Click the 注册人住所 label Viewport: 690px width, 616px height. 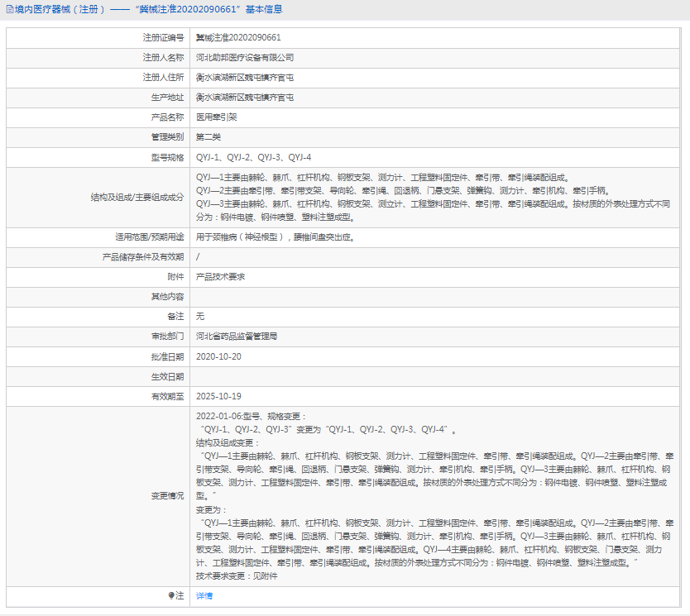(163, 78)
